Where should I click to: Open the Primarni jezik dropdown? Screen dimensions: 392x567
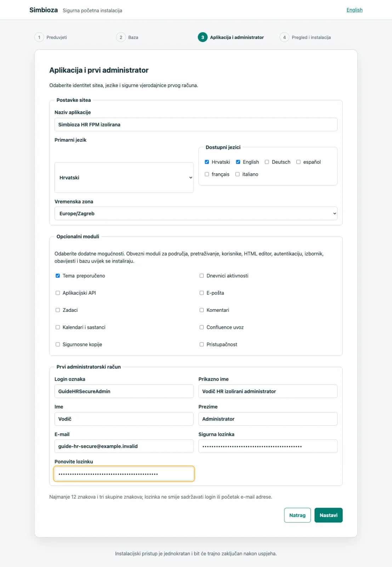pos(124,178)
